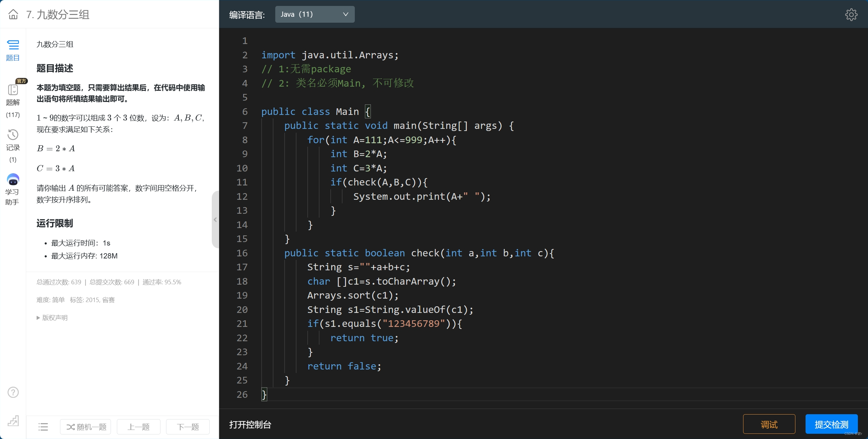
Task: Click the stairs ranking icon in sidebar
Action: pyautogui.click(x=13, y=420)
